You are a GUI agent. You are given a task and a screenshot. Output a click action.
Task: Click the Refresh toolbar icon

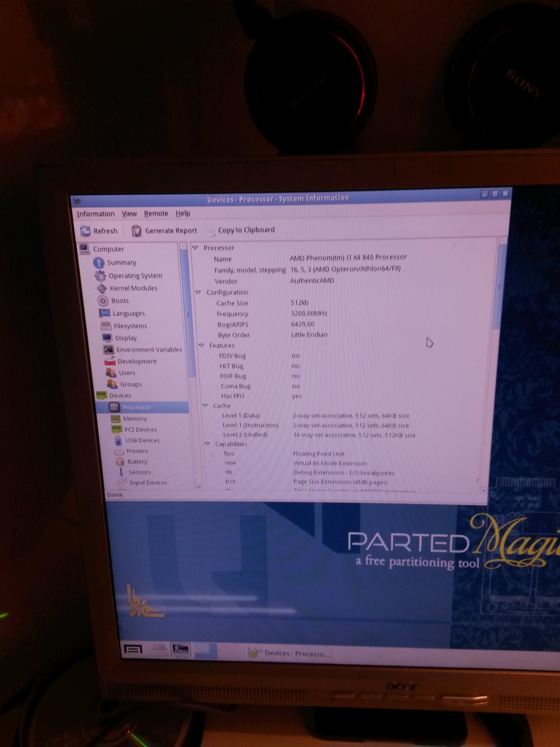(x=85, y=231)
